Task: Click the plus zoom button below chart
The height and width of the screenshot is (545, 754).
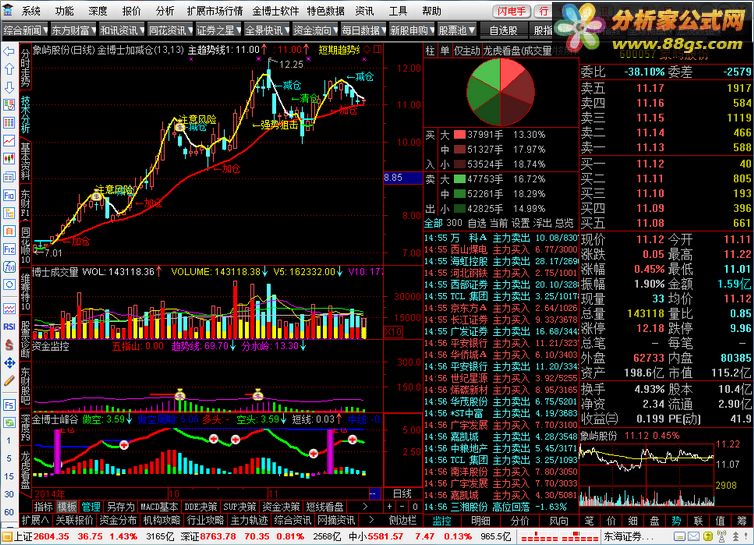Action: [x=390, y=507]
